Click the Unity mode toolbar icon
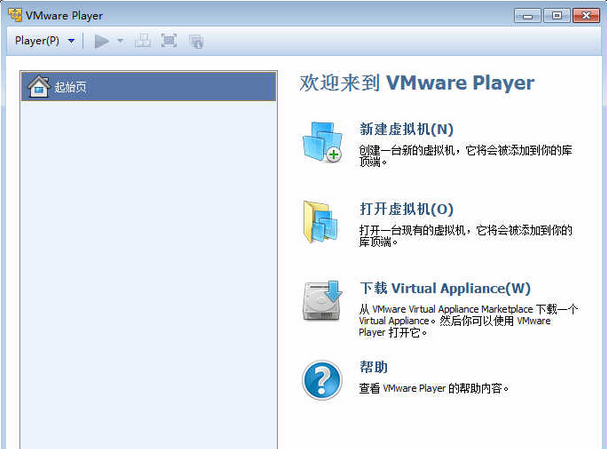The width and height of the screenshot is (607, 449). click(196, 41)
